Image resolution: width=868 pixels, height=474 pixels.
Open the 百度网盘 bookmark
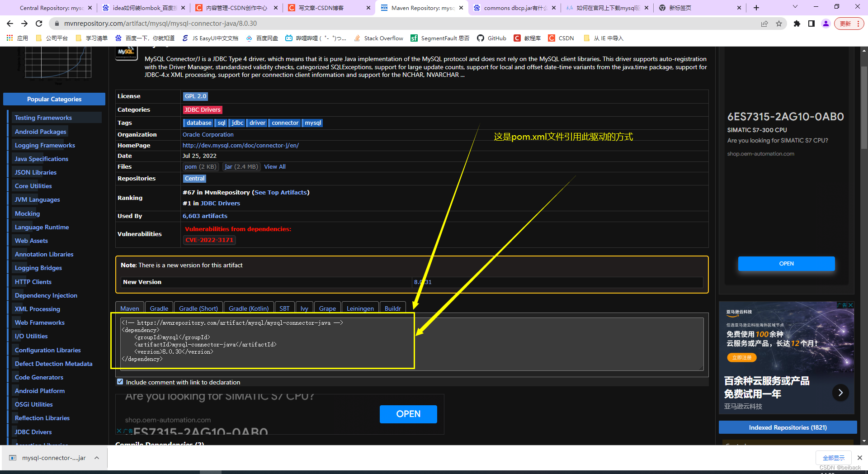click(x=262, y=38)
